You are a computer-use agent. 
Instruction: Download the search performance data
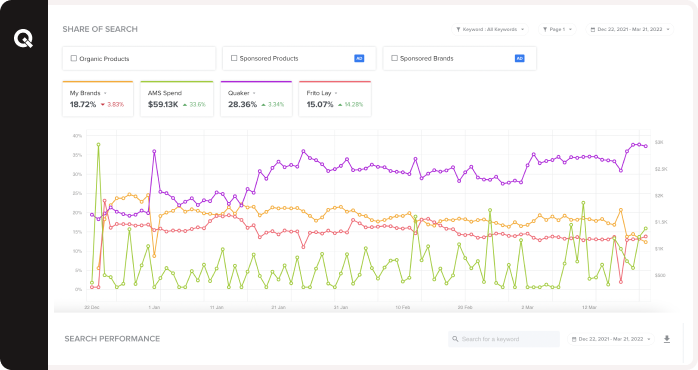(666, 339)
